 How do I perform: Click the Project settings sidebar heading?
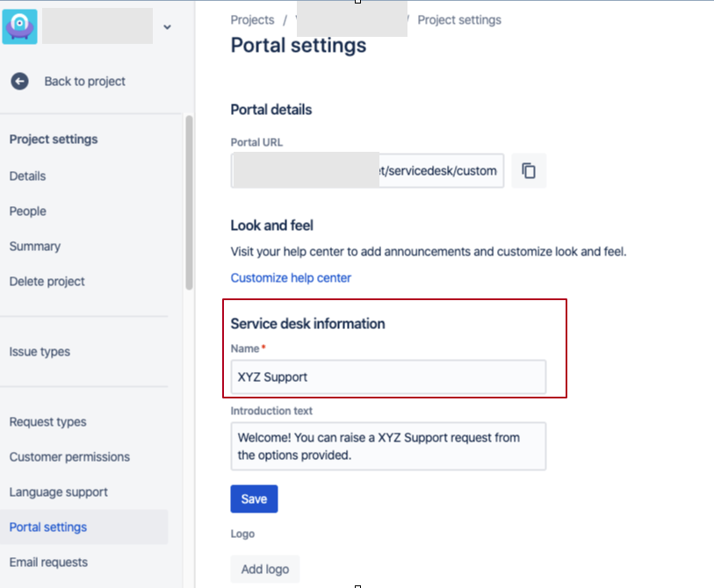pyautogui.click(x=54, y=140)
